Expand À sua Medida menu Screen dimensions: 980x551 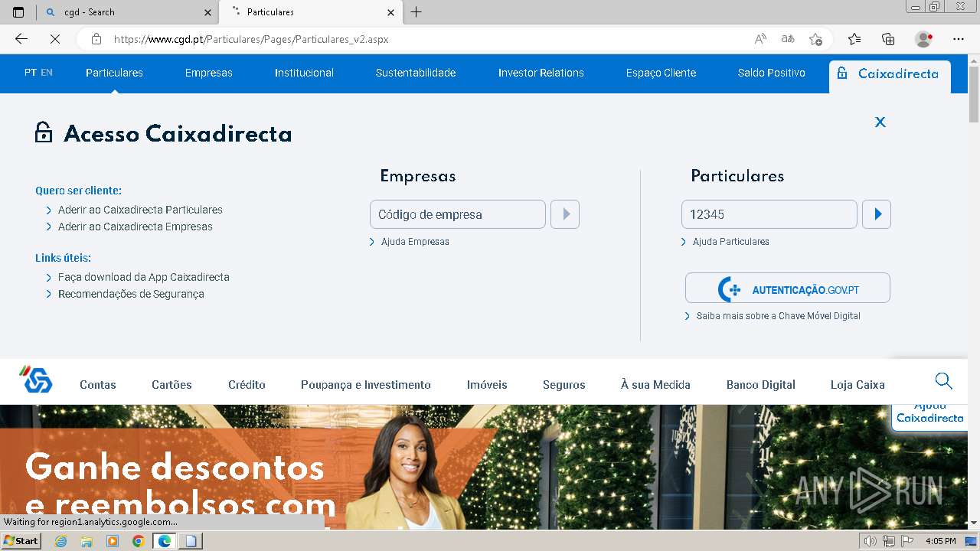(655, 385)
